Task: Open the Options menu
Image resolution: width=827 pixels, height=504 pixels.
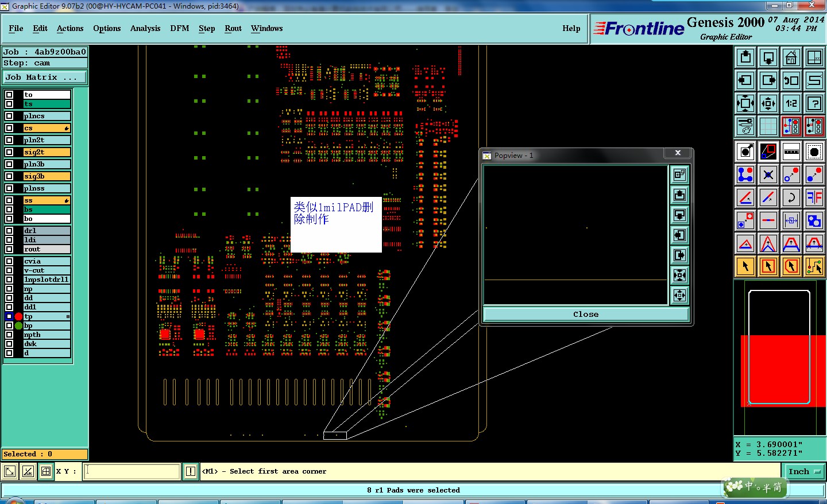Action: 107,28
